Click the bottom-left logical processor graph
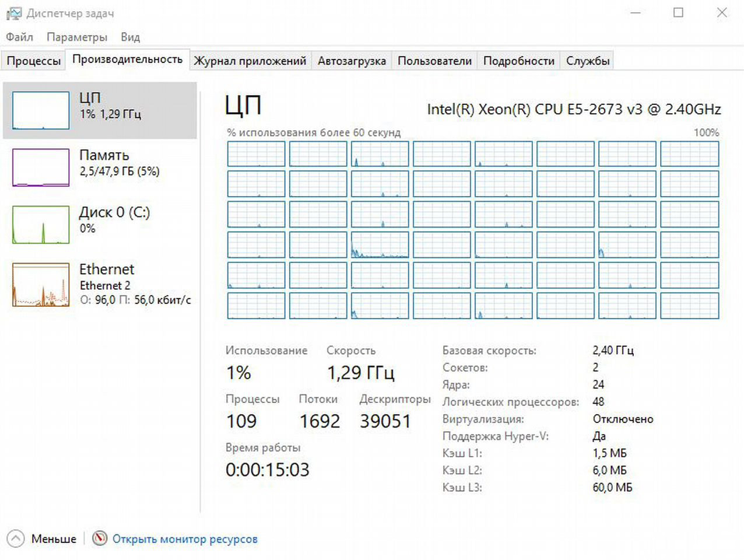Viewport: 744px width, 560px height. tap(257, 306)
